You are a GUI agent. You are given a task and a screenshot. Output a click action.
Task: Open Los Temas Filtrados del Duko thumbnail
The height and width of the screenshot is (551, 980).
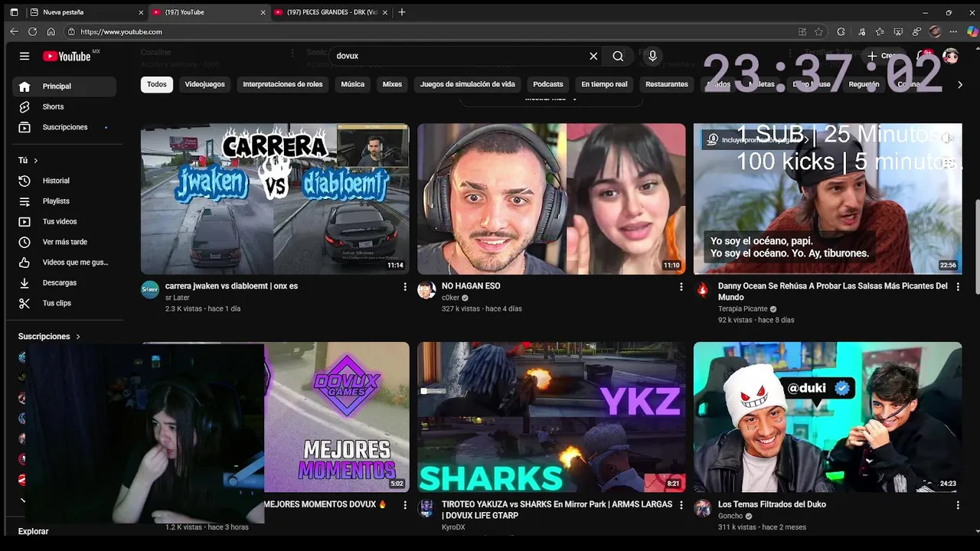click(828, 417)
